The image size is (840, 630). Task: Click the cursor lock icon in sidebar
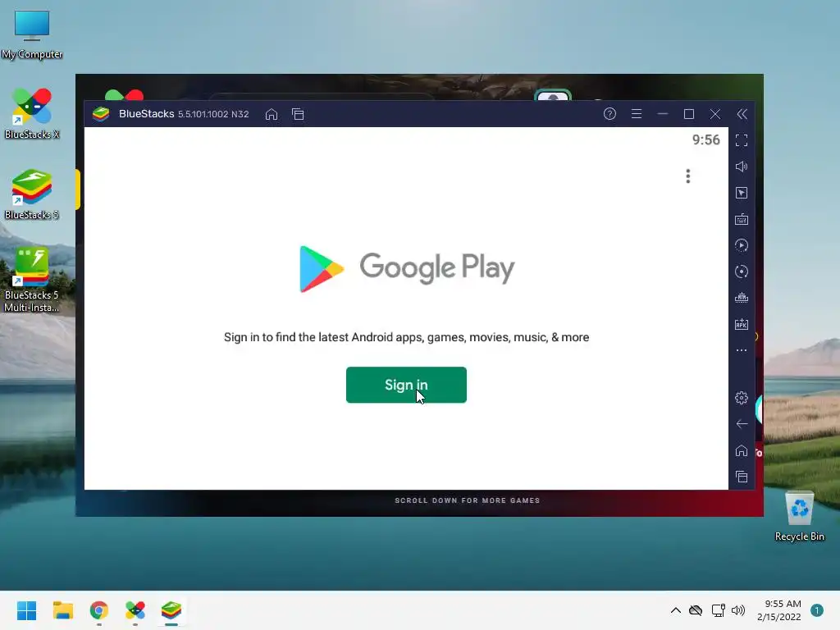[x=742, y=193]
